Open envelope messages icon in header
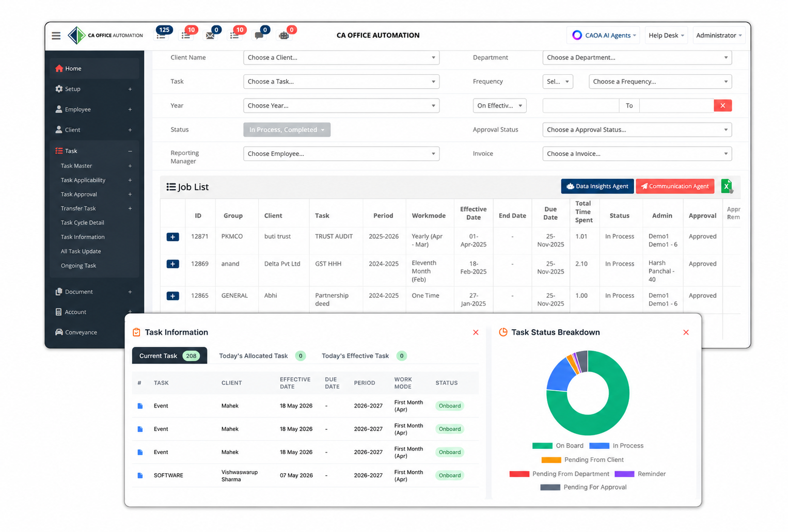This screenshot has width=788, height=532. coord(210,36)
